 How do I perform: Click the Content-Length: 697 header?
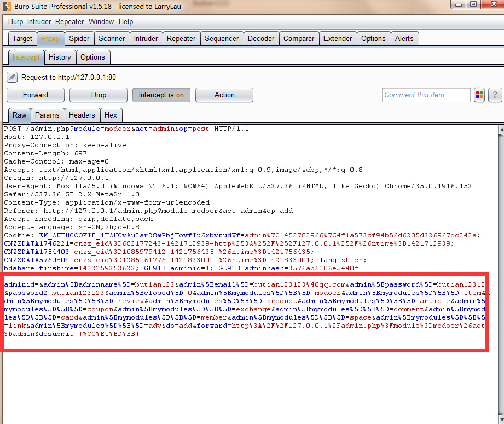click(45, 153)
